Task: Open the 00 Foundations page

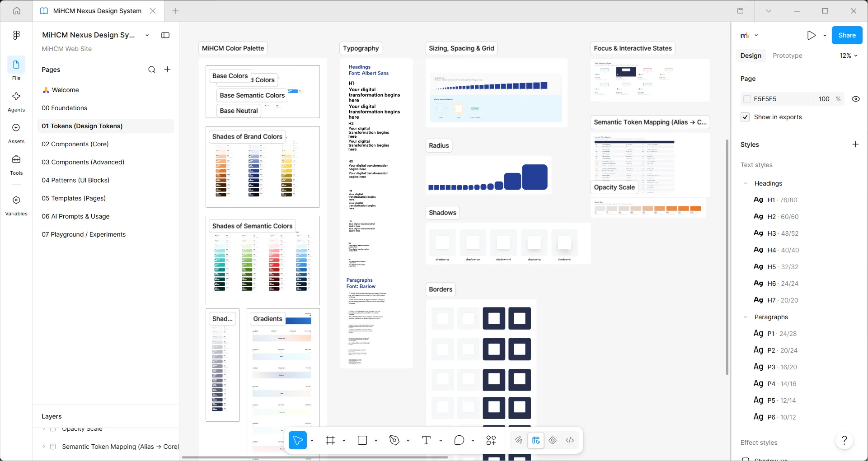Action: tap(65, 108)
